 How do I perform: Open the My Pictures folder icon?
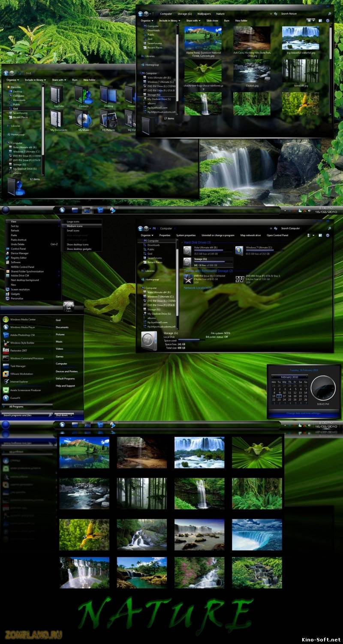coord(108,121)
